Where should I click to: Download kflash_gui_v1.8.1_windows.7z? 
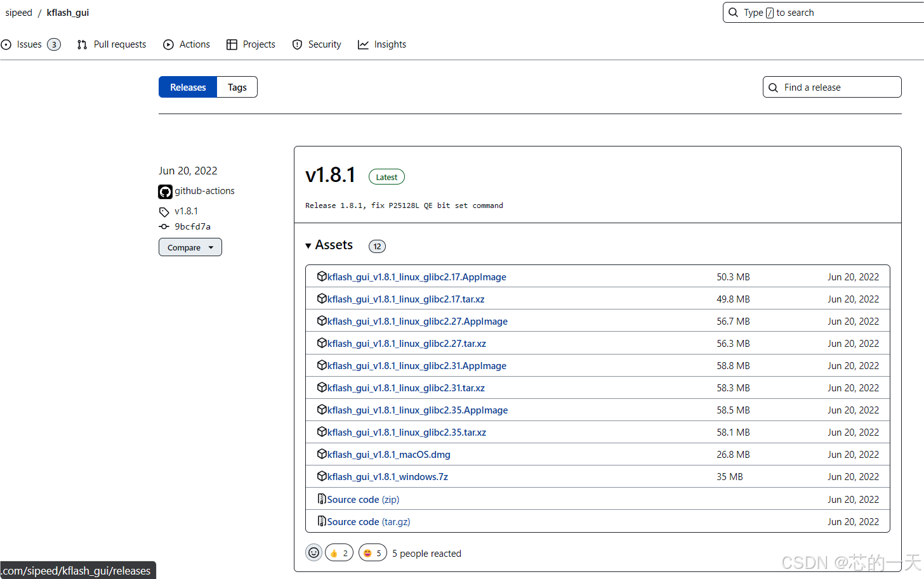tap(387, 477)
